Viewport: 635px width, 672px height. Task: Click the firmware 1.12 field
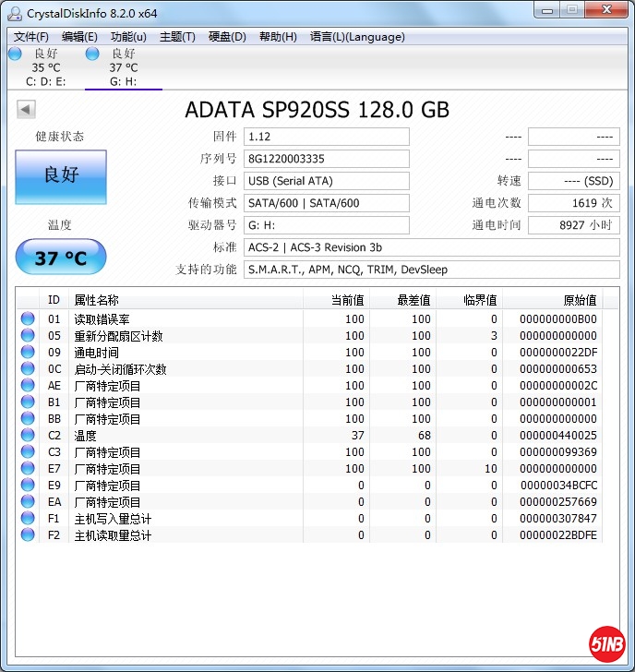[326, 137]
